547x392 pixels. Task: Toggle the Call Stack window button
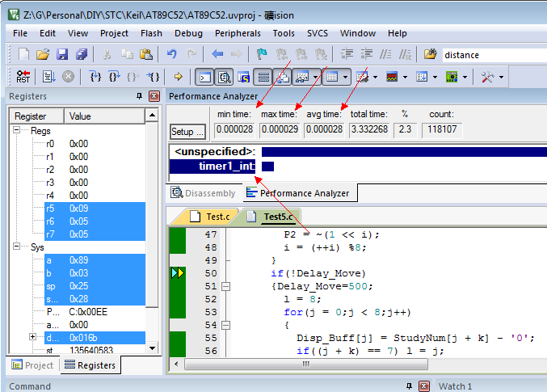283,77
